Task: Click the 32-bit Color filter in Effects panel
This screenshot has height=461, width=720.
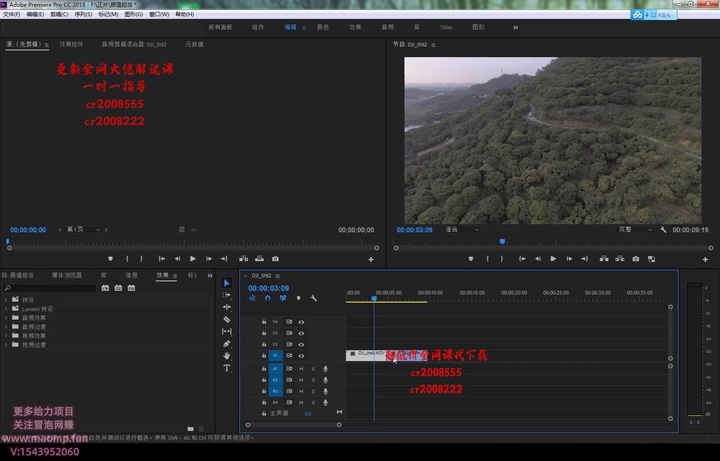Action: tap(118, 288)
